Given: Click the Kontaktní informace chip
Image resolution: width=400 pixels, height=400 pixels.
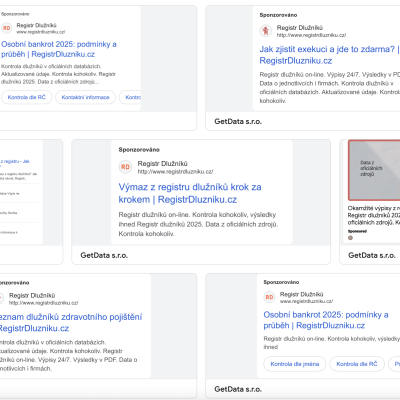Looking at the screenshot, I should [85, 97].
